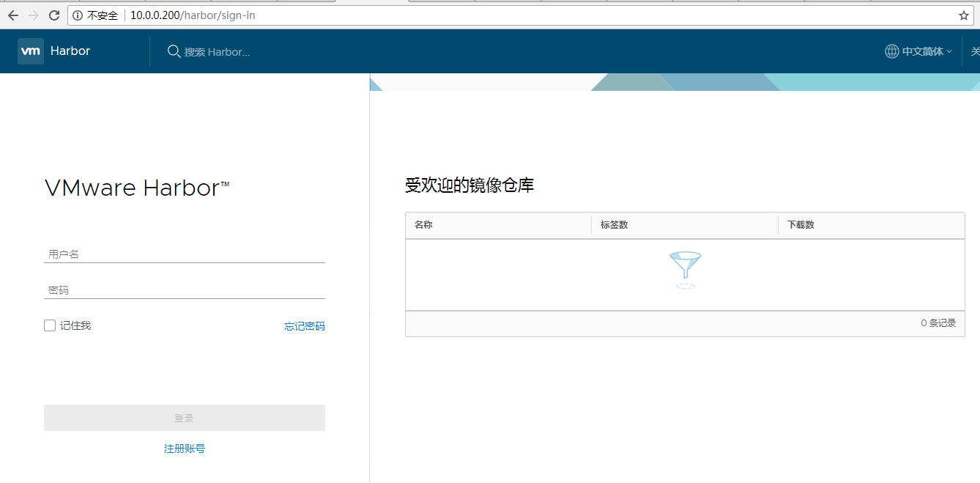Click the globe language icon
The width and height of the screenshot is (980, 483).
coord(891,51)
